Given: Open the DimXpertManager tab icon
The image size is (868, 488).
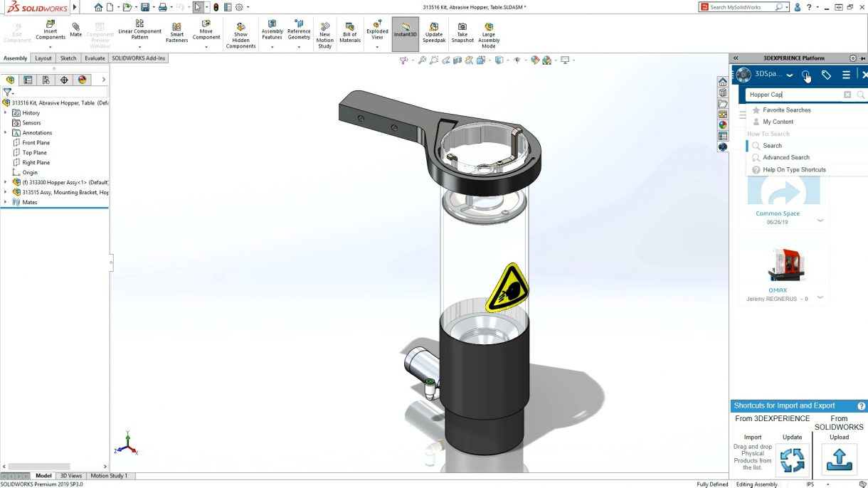Looking at the screenshot, I should (x=64, y=80).
